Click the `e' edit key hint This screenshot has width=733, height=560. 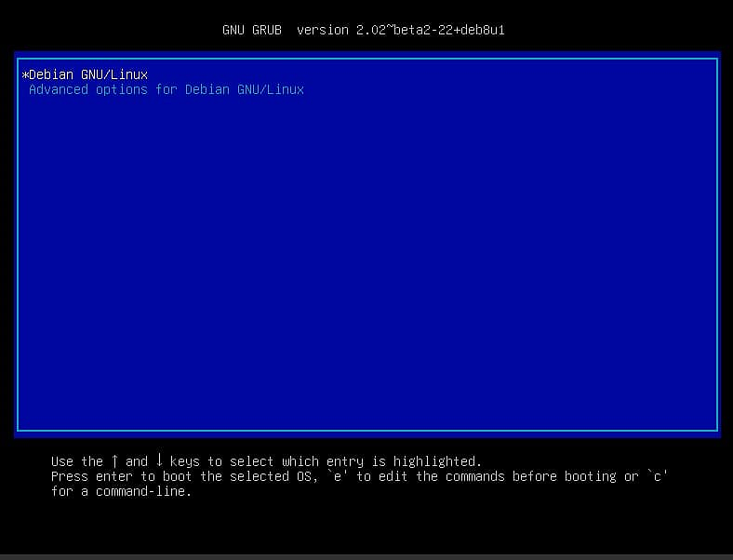337,476
